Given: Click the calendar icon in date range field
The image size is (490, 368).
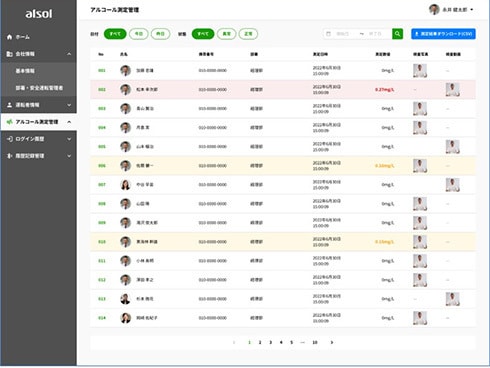Looking at the screenshot, I should 328,34.
